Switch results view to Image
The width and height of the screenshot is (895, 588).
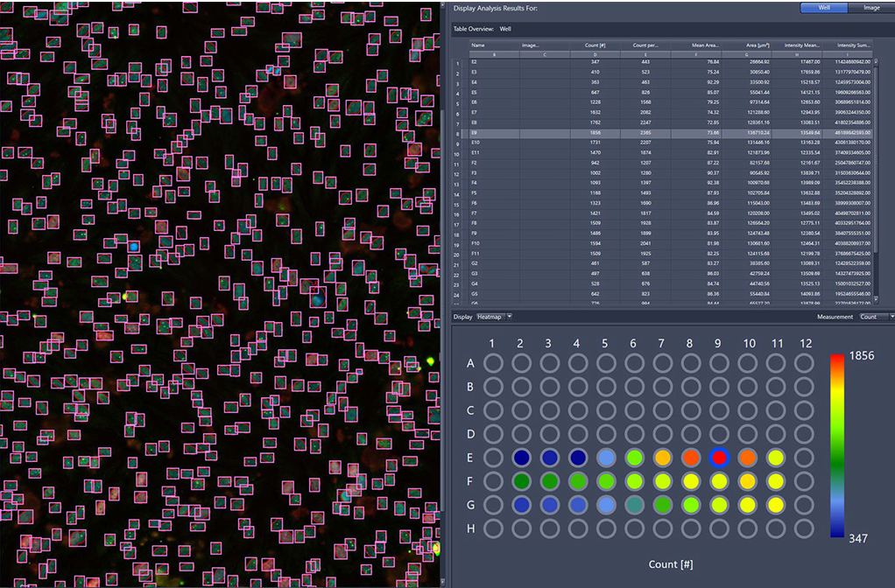coord(871,8)
